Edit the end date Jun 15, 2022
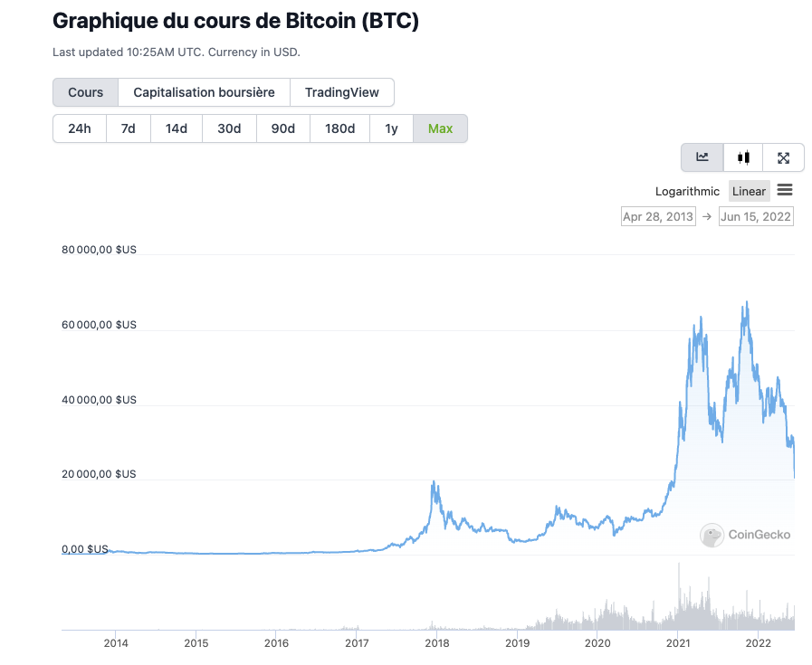The height and width of the screenshot is (665, 812). pos(756,216)
